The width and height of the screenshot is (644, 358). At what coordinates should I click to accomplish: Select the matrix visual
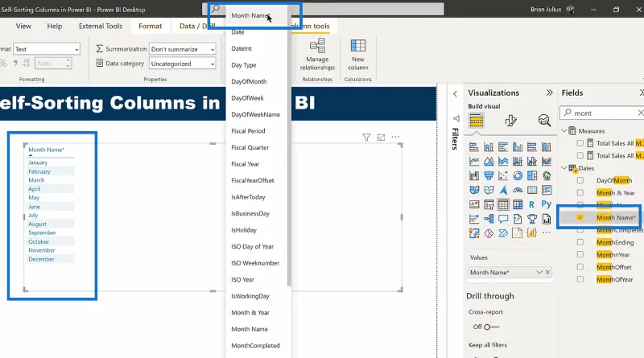(x=518, y=204)
